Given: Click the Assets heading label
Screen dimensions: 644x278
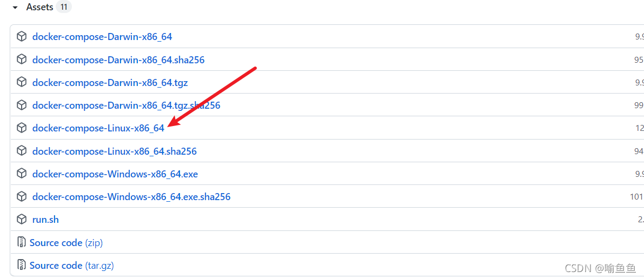Looking at the screenshot, I should (x=40, y=7).
